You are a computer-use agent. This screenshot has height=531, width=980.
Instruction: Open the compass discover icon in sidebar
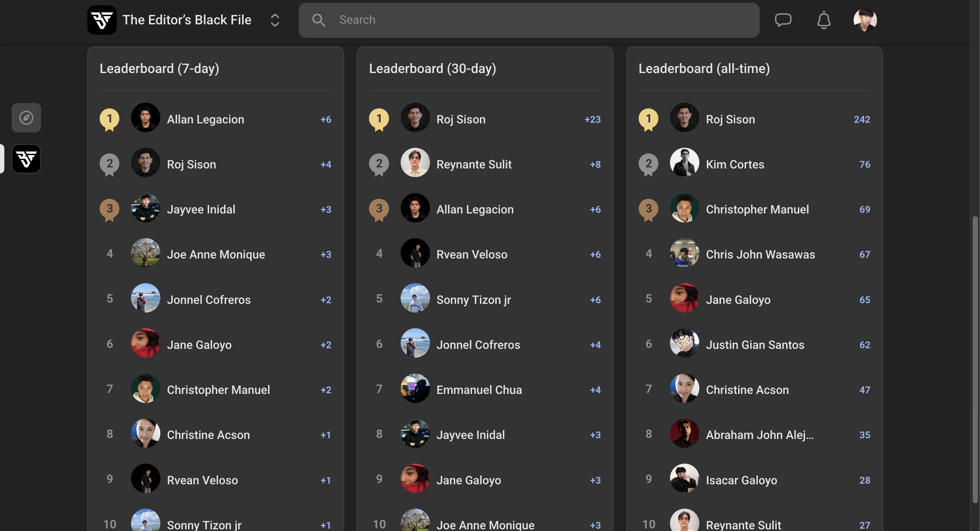pos(26,118)
